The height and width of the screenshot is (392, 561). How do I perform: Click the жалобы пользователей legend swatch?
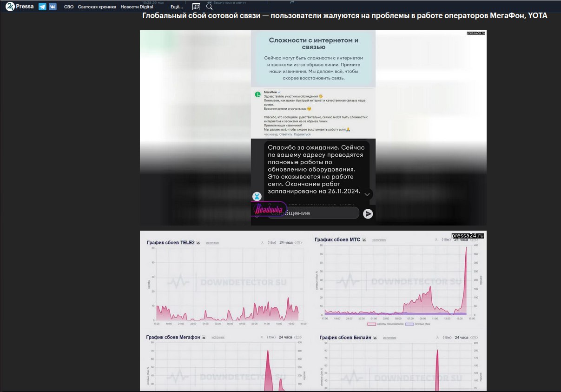click(x=372, y=324)
